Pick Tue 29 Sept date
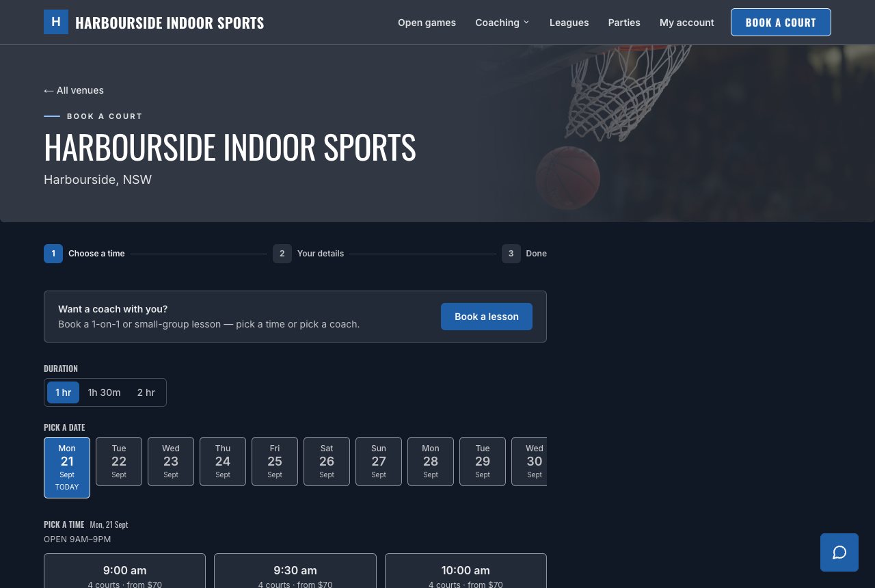875x588 pixels. pos(483,462)
